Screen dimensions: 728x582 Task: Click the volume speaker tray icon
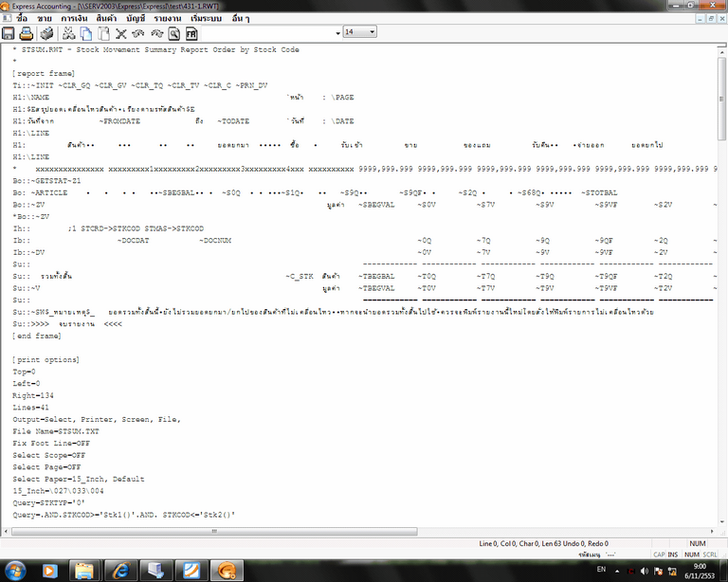[644, 572]
